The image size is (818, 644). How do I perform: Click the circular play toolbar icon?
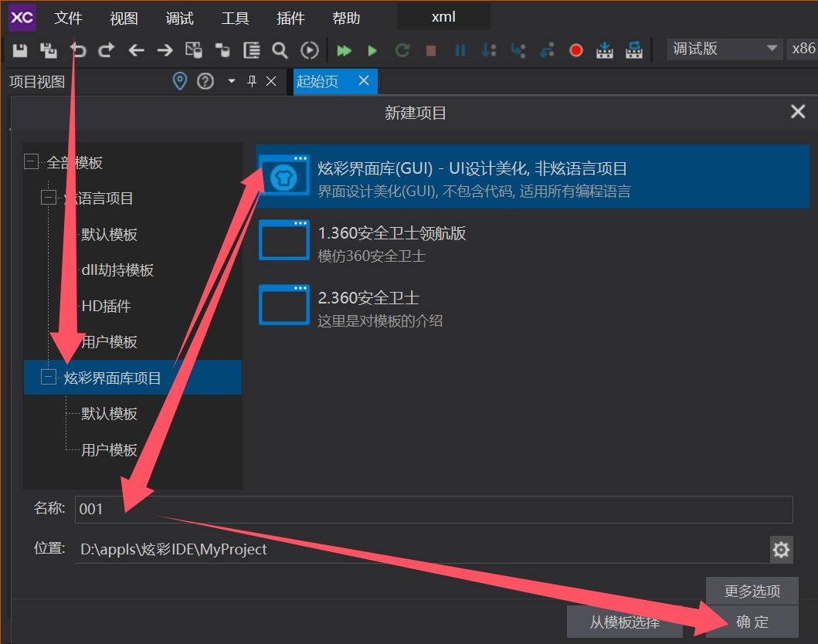tap(310, 51)
